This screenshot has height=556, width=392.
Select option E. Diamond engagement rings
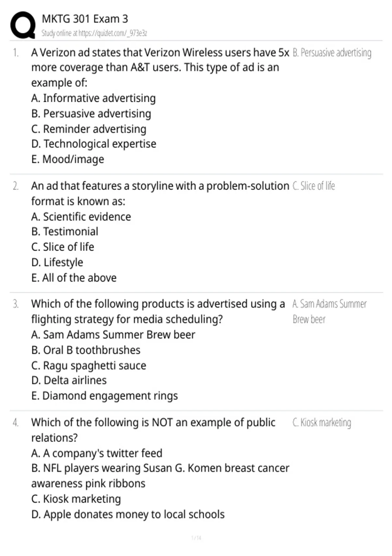point(105,396)
